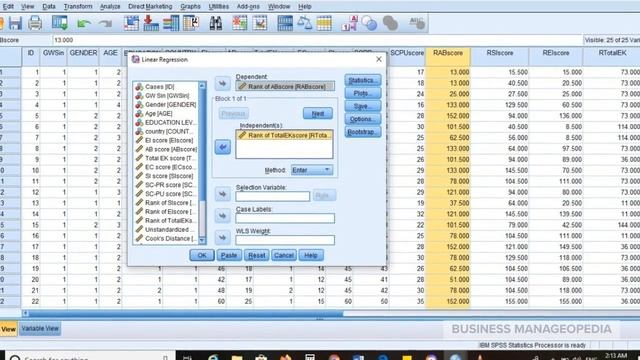The image size is (640, 360).
Task: Click the cell value bar showing 13.000
Action: 318,40
